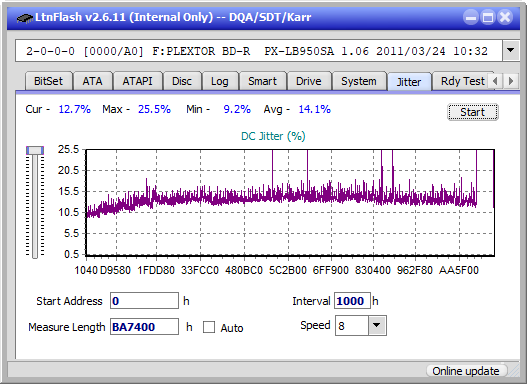
Task: Expand the Speed dropdown arrow
Action: click(377, 325)
